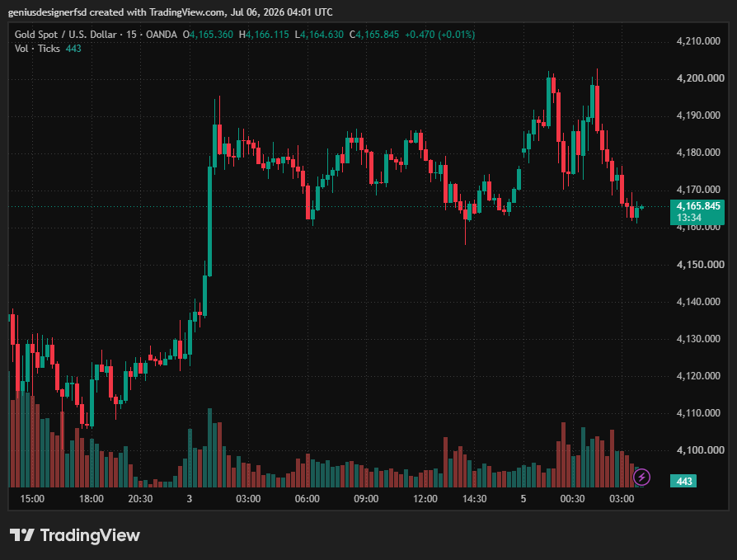The height and width of the screenshot is (560, 737).
Task: Click the 18:00 time axis label
Action: click(x=92, y=498)
